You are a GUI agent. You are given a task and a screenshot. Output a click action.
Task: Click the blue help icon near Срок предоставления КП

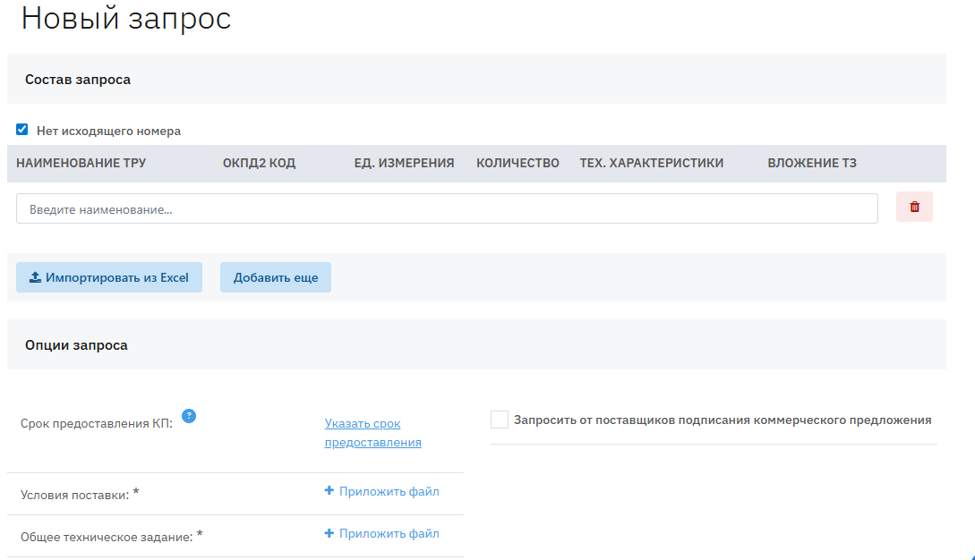(x=189, y=416)
